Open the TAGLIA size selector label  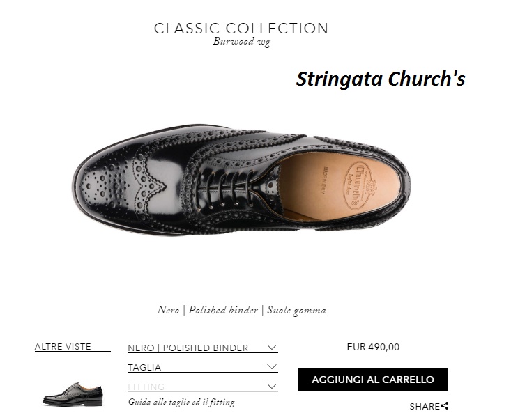click(144, 367)
